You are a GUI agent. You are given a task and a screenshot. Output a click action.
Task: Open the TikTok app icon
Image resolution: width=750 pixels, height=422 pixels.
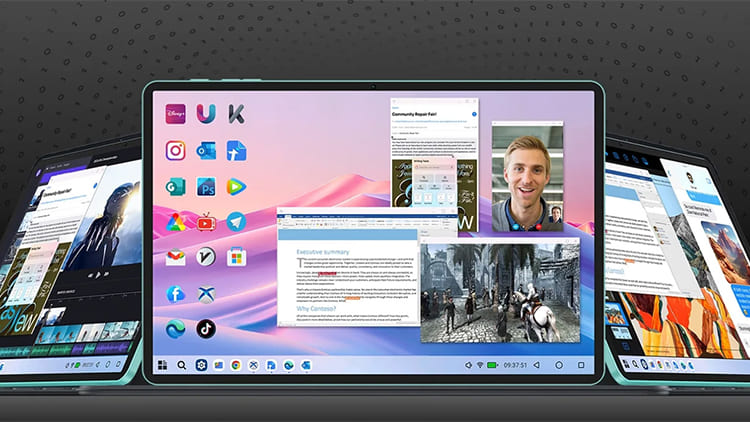[206, 327]
